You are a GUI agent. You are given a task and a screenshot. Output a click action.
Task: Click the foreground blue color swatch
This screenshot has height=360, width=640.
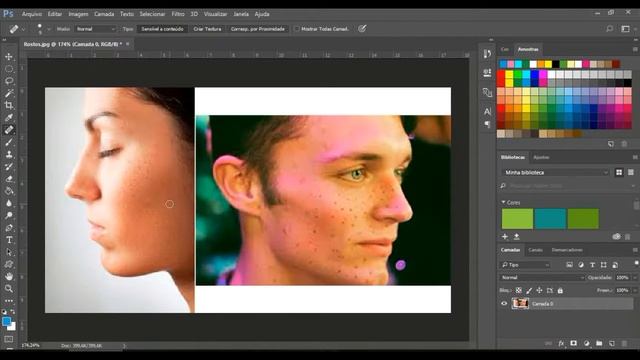(6, 322)
